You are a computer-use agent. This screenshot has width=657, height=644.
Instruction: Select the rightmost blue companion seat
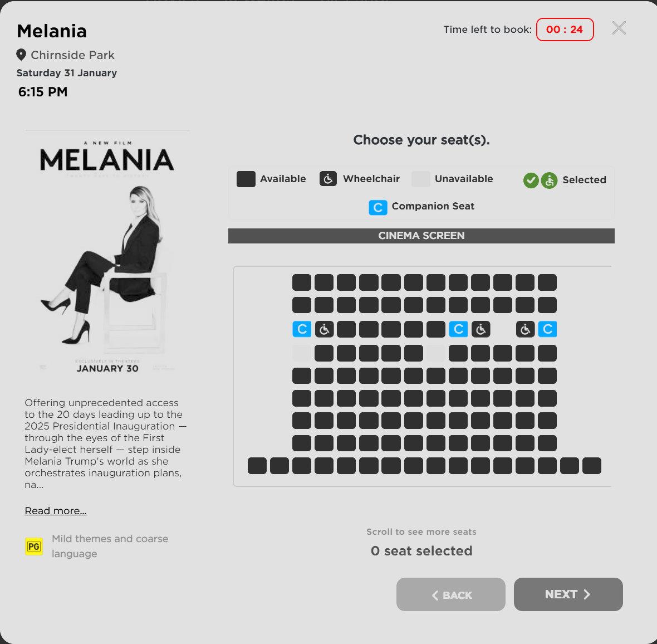547,329
